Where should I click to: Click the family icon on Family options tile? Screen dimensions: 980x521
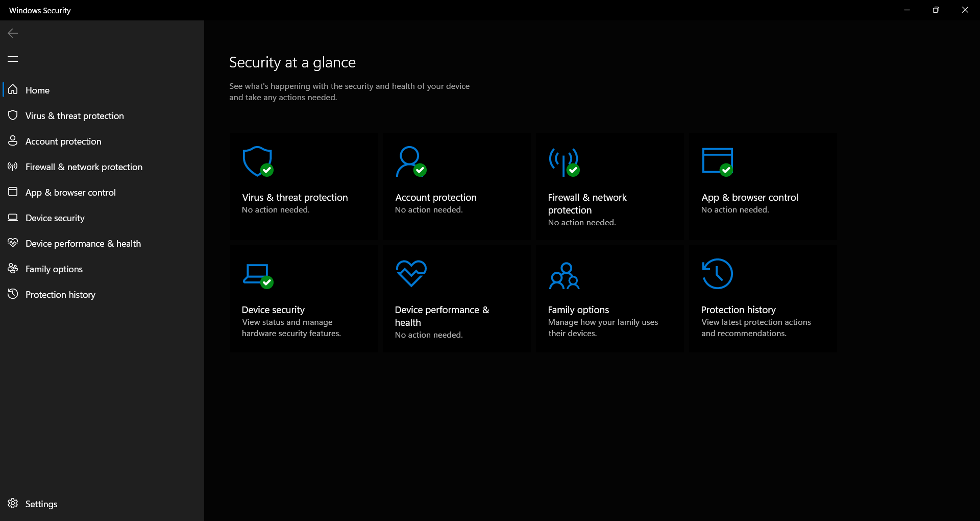pos(564,275)
